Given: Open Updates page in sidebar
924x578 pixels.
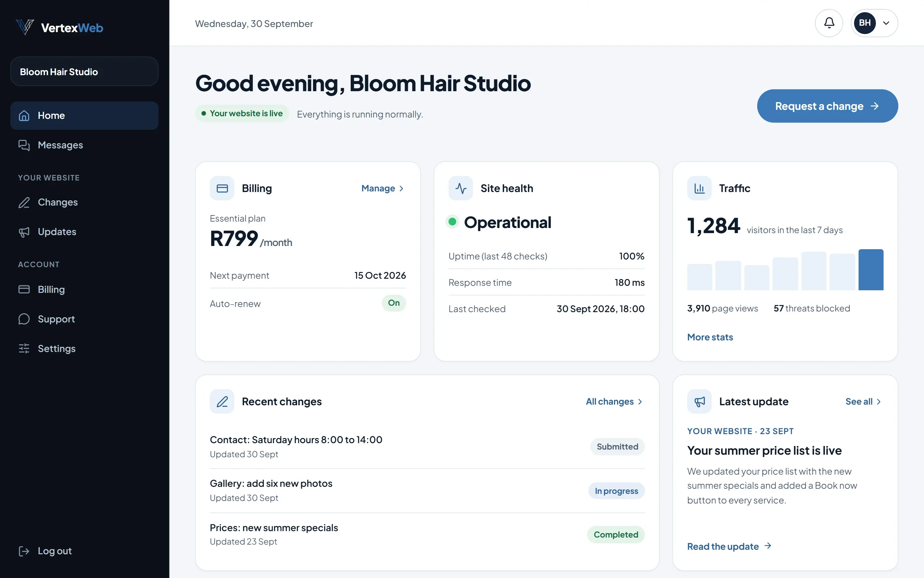Looking at the screenshot, I should tap(84, 232).
